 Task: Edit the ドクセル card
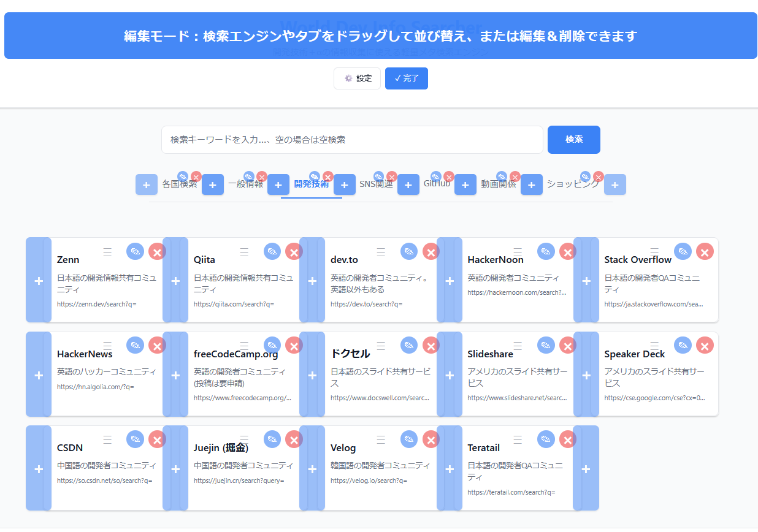(409, 345)
